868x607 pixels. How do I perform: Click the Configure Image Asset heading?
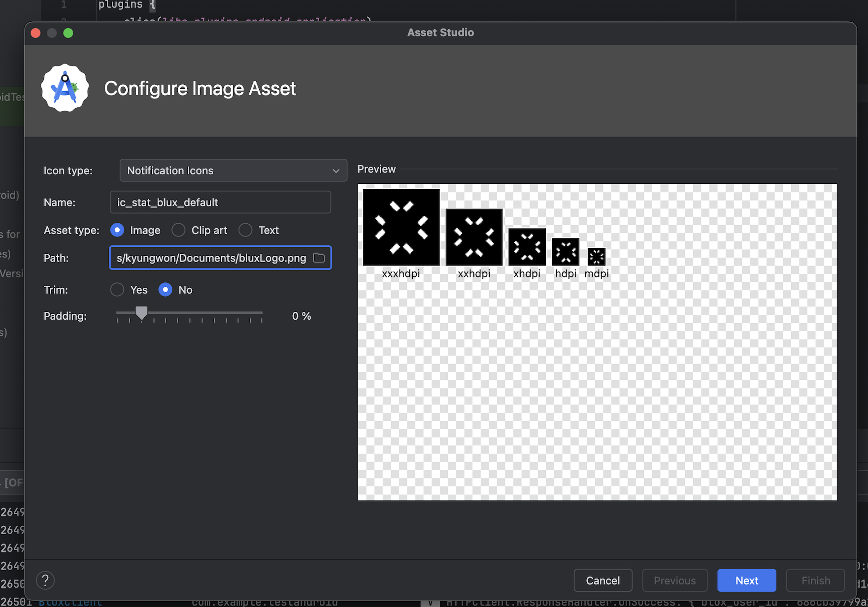click(x=200, y=89)
